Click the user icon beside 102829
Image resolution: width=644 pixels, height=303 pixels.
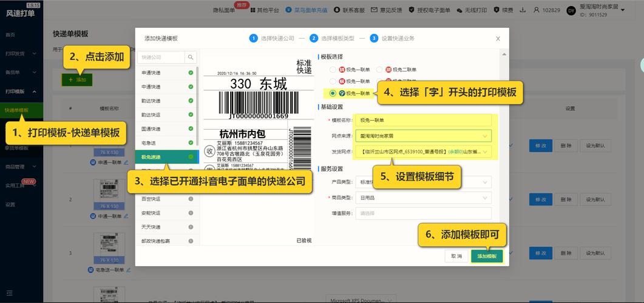536,10
